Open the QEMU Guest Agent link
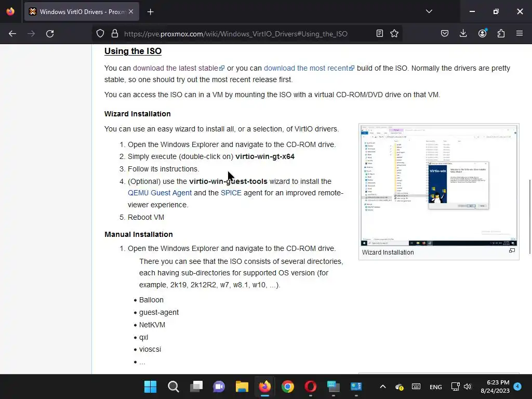The image size is (532, 399). tap(160, 193)
